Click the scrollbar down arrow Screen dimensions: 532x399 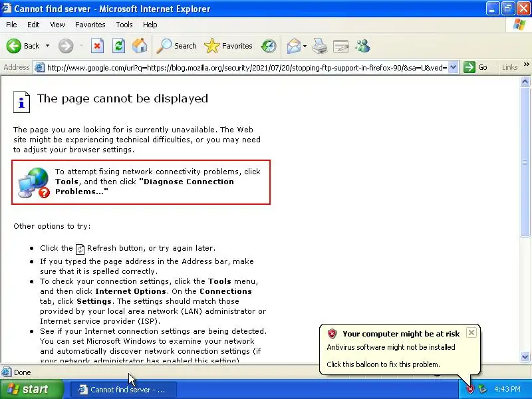[x=525, y=356]
